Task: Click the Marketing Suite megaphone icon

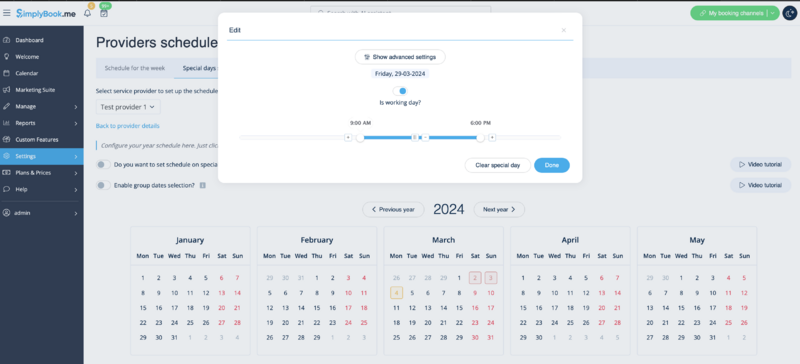Action: 7,90
